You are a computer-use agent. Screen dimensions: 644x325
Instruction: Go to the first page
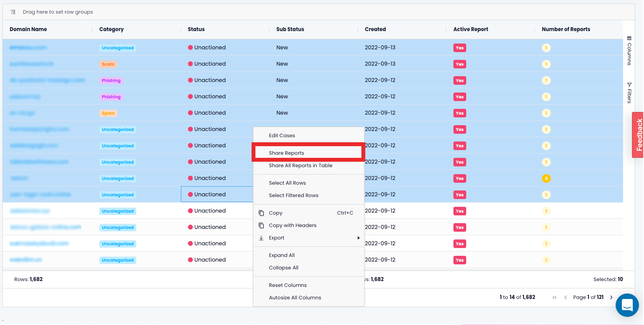tap(554, 297)
